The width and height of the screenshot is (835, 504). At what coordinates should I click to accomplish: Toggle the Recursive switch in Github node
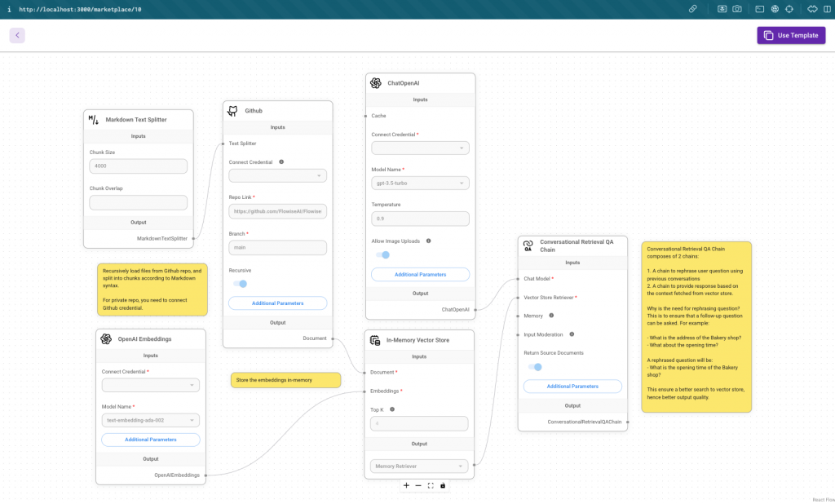pyautogui.click(x=241, y=284)
